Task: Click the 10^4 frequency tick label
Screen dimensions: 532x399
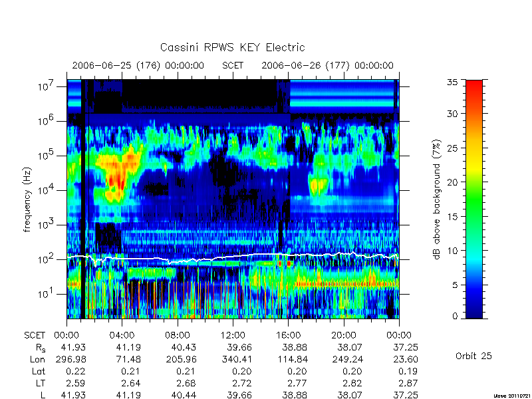Action: (47, 190)
